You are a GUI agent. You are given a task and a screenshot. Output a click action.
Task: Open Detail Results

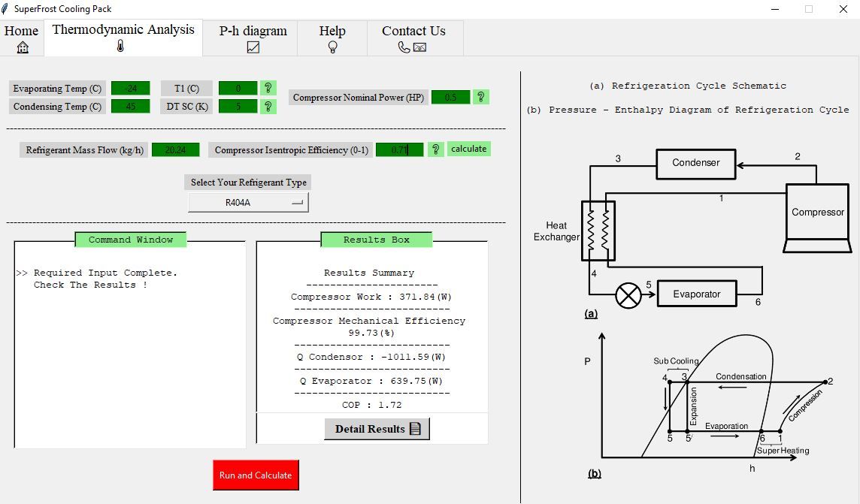click(376, 428)
